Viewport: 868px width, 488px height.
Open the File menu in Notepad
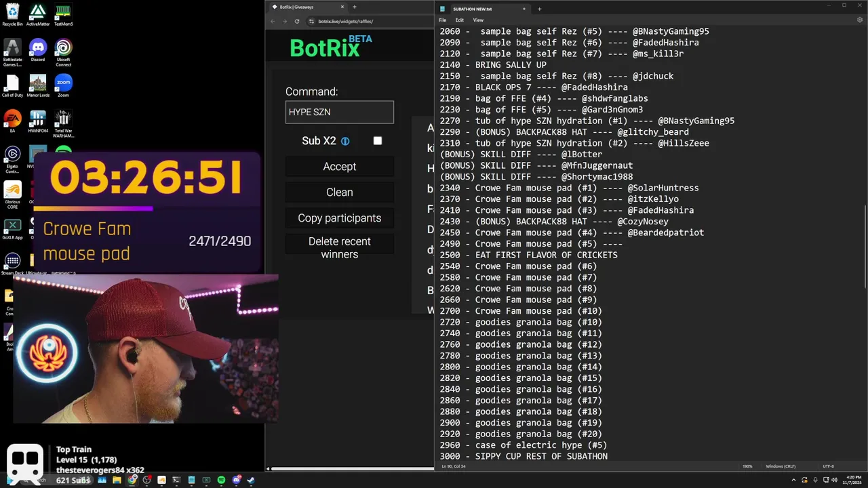click(x=443, y=20)
